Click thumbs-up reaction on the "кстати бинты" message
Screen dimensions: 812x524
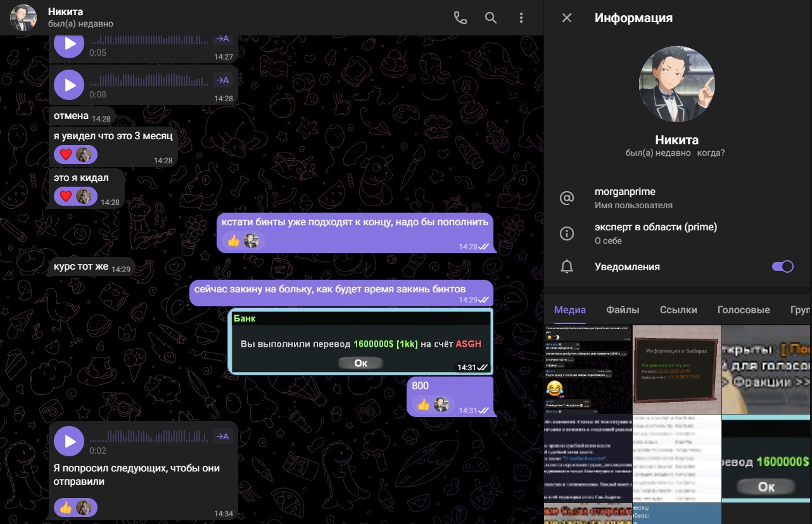[243, 240]
